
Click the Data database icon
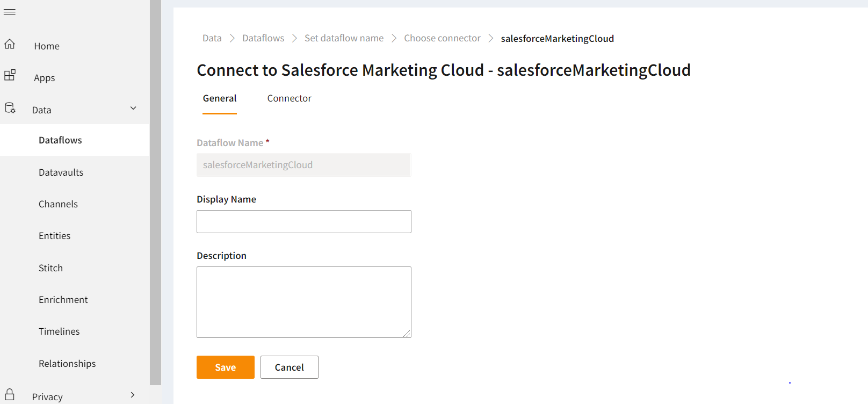tap(10, 108)
